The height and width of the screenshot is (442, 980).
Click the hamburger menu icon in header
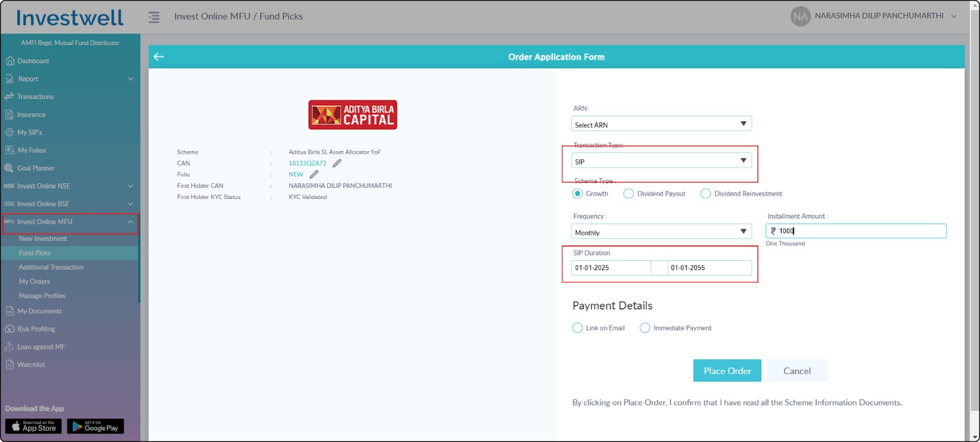point(154,17)
